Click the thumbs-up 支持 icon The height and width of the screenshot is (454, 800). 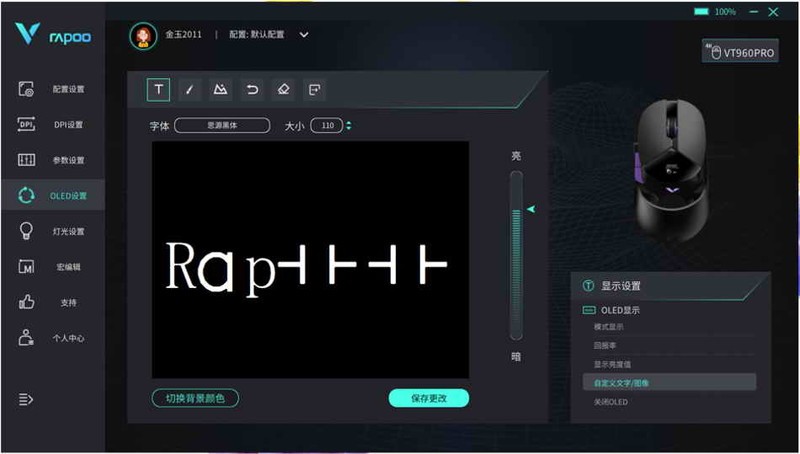click(x=26, y=302)
